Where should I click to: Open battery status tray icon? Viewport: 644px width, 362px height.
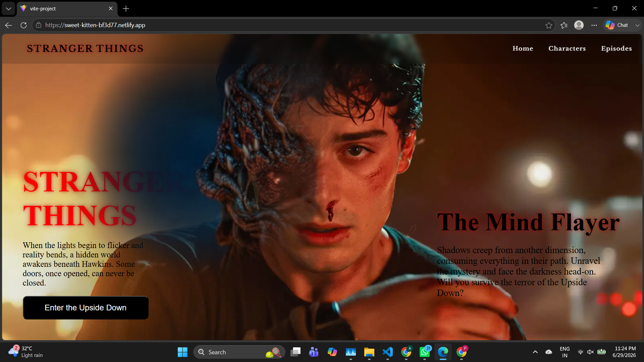click(x=602, y=352)
